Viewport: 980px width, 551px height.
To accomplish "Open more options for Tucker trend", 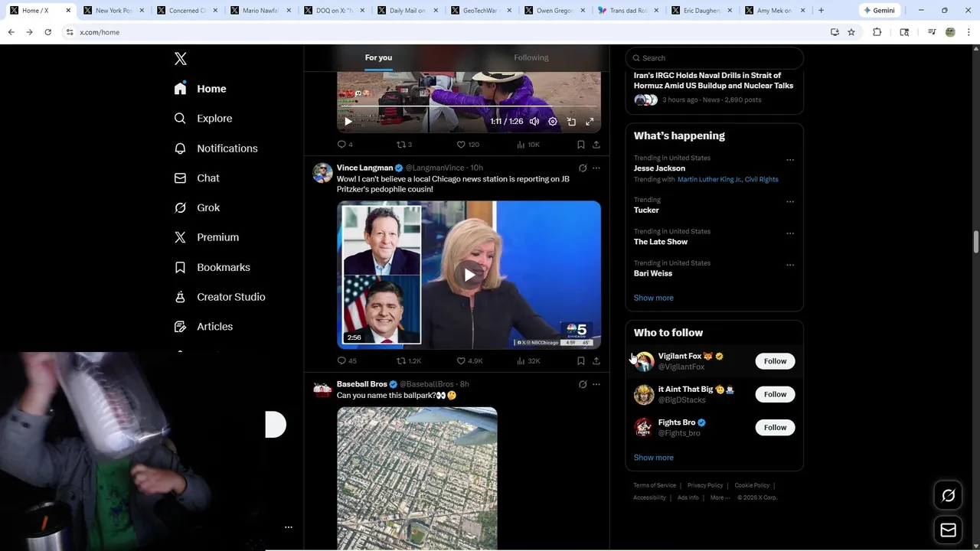I will pyautogui.click(x=790, y=202).
